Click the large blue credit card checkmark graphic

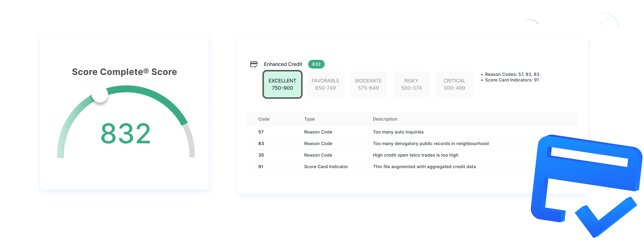point(586,186)
